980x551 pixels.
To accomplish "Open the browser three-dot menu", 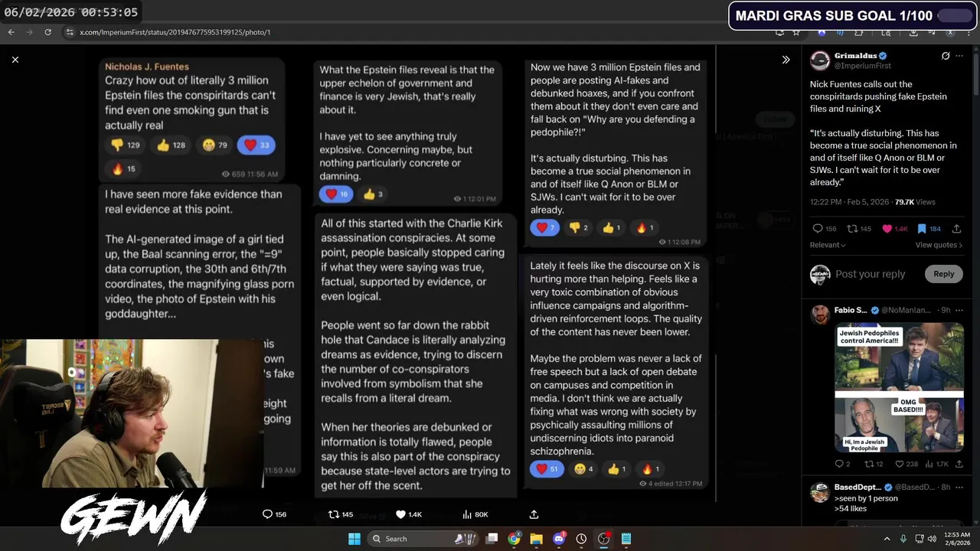I will [x=970, y=32].
